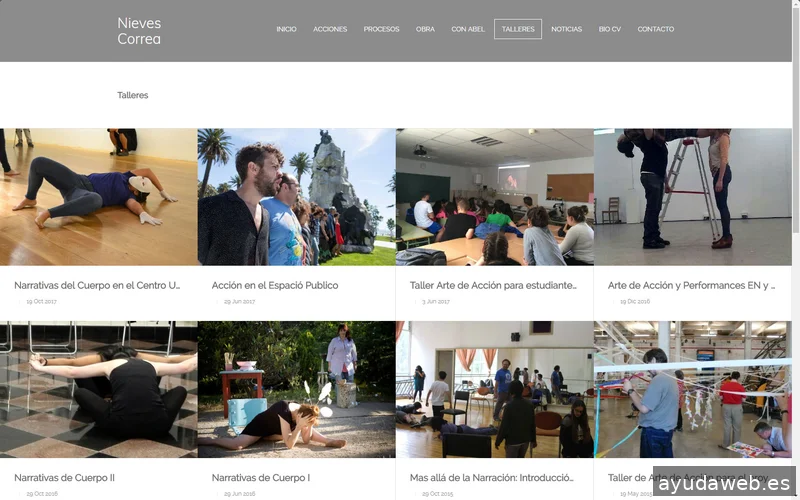
Task: Open the CONTACTO page
Action: tap(656, 29)
